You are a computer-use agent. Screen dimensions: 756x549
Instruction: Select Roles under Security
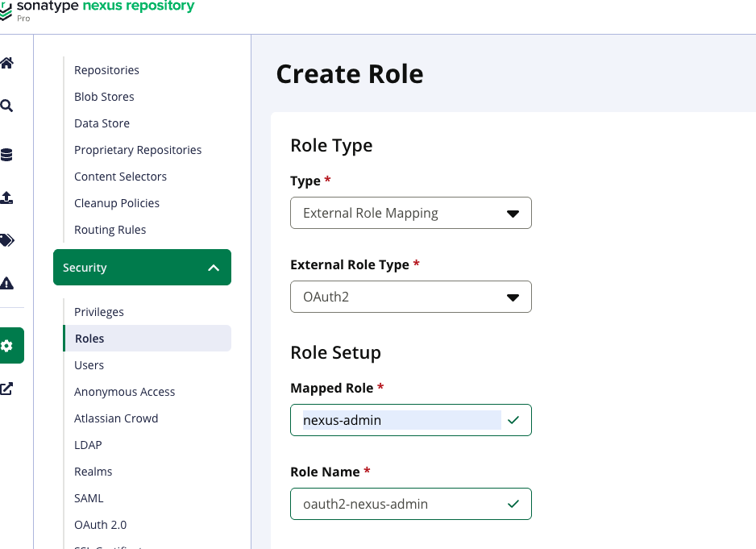click(147, 338)
